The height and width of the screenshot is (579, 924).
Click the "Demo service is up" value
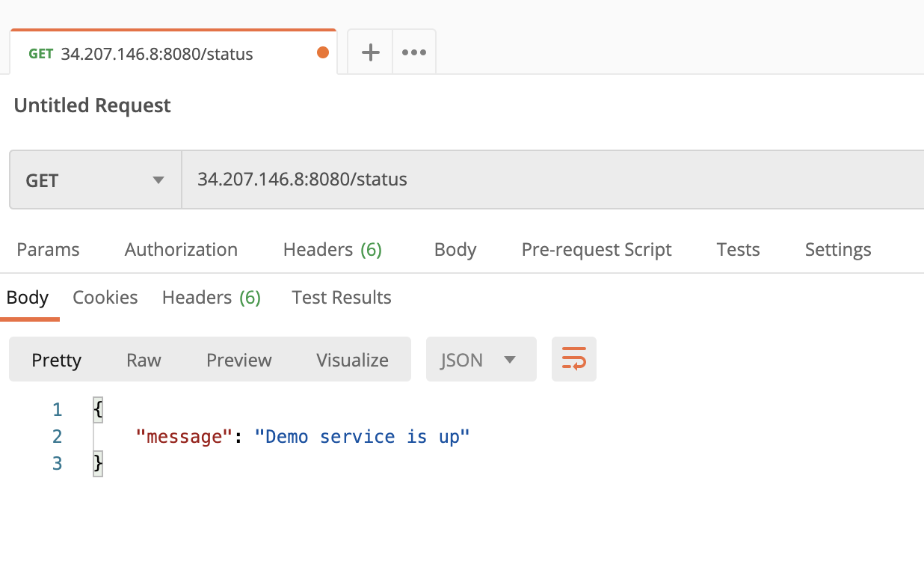pos(362,436)
